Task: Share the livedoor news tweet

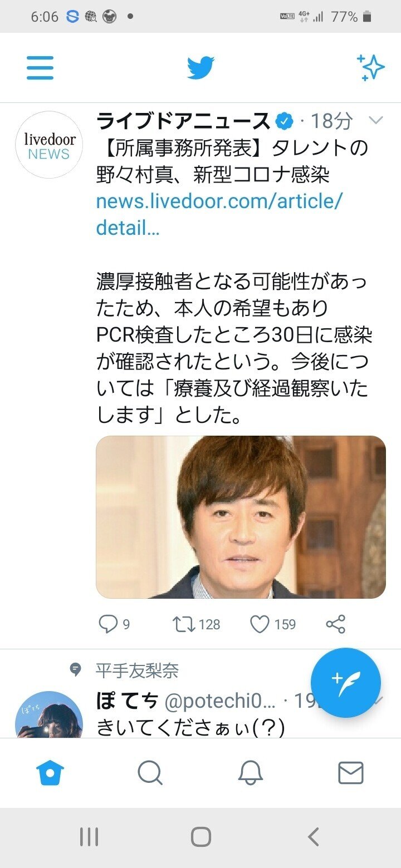Action: point(336,624)
